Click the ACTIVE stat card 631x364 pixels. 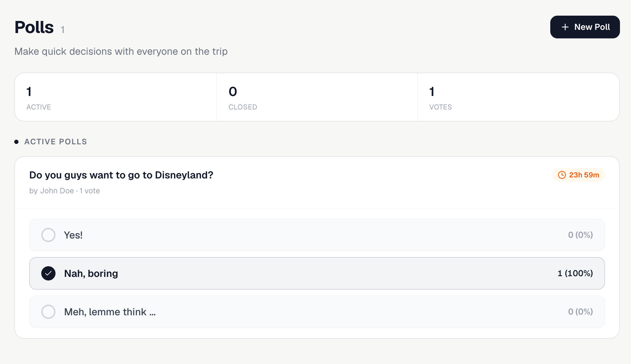pos(116,97)
